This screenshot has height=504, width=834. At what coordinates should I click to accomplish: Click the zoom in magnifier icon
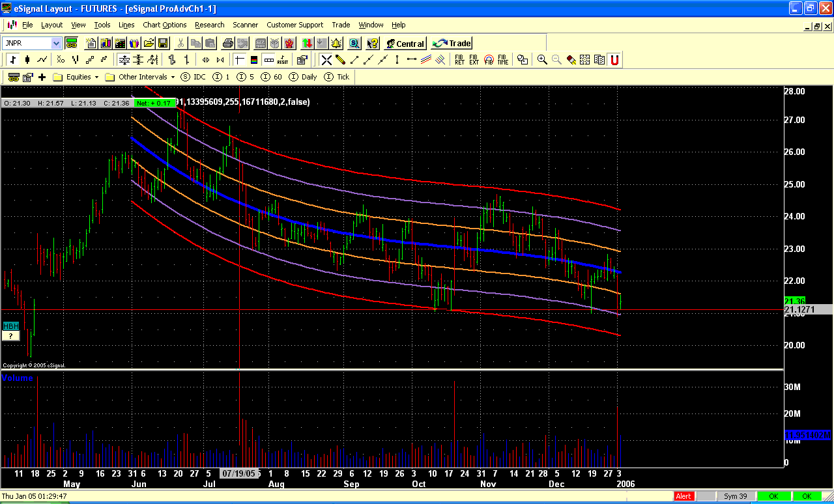[541, 60]
